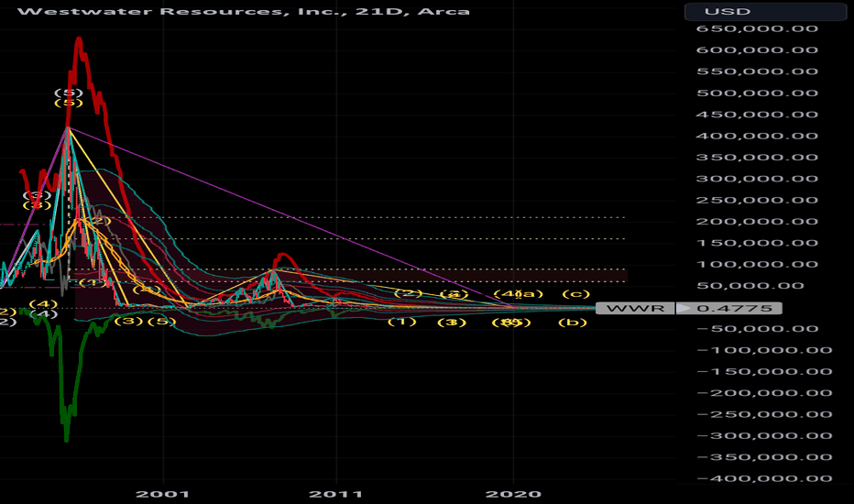The width and height of the screenshot is (854, 504).
Task: Click the 200,000.00 price axis value
Action: 757,222
